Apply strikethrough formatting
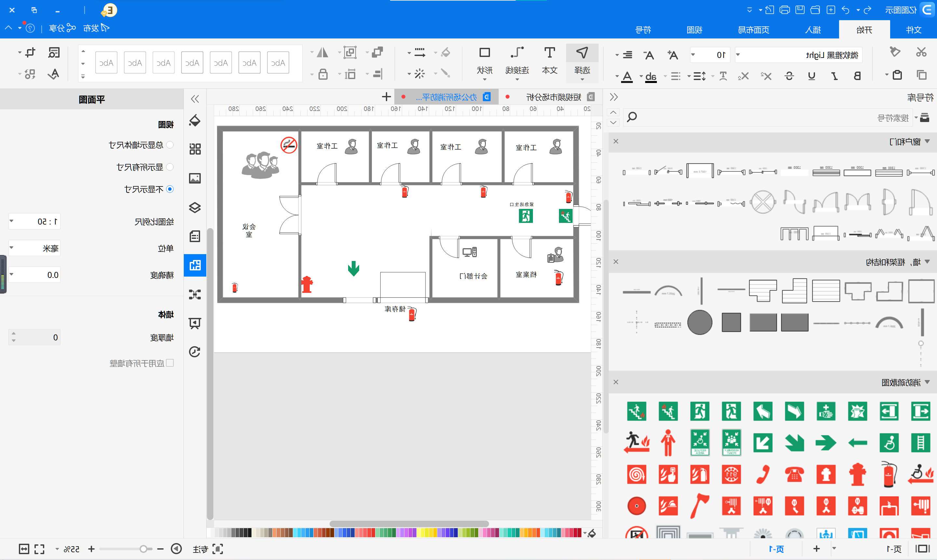Viewport: 937px width, 560px height. (789, 76)
